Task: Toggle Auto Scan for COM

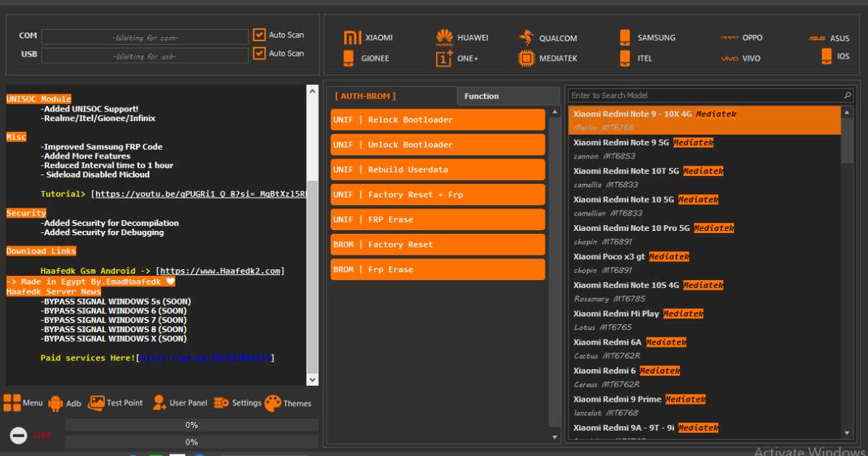Action: [x=260, y=35]
